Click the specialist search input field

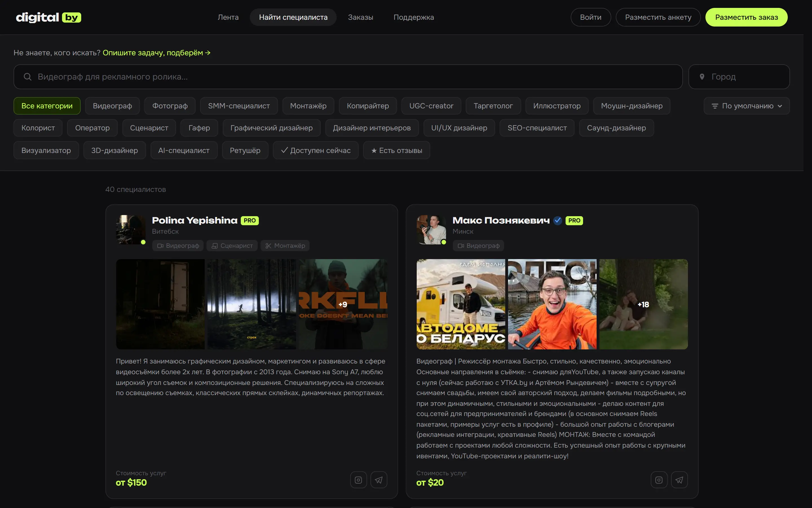pyautogui.click(x=348, y=77)
